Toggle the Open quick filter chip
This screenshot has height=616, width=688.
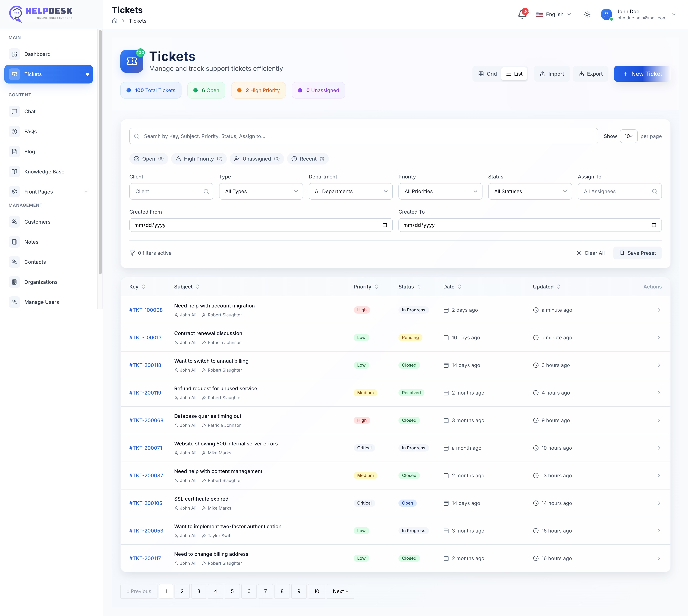[x=149, y=159]
